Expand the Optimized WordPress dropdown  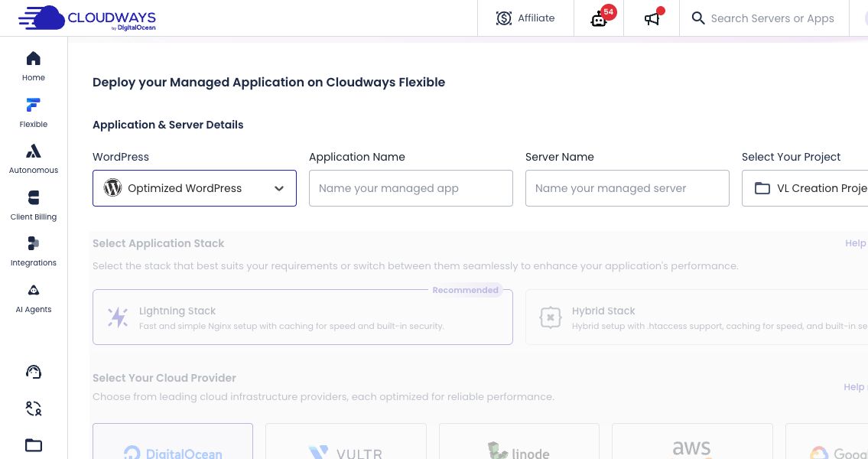pyautogui.click(x=194, y=188)
